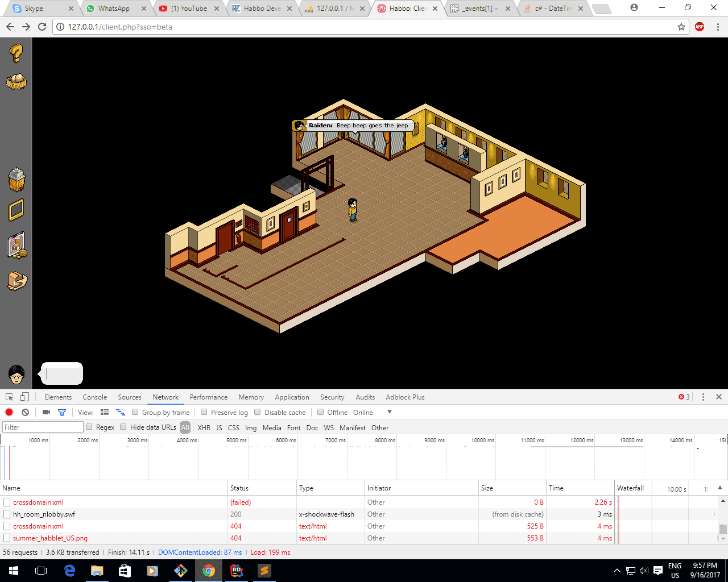Switch to the YouTube browser tab
This screenshot has height=582, width=728.
tap(189, 9)
